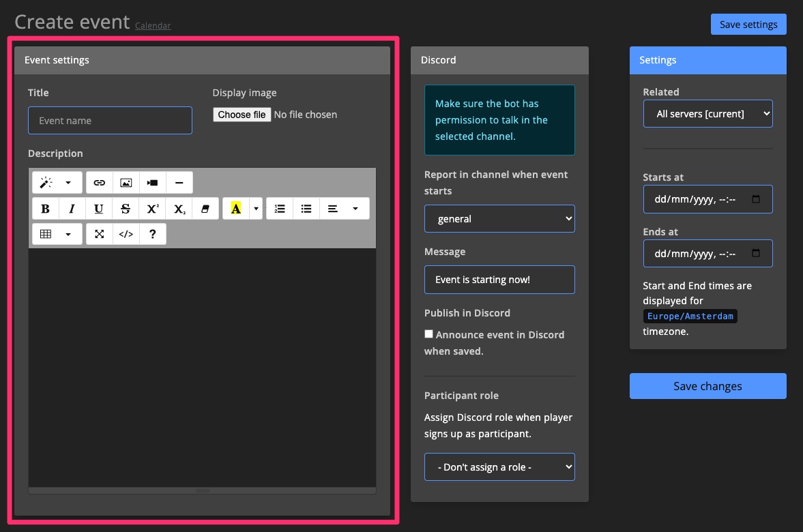Insert a horizontal rule

pos(178,182)
